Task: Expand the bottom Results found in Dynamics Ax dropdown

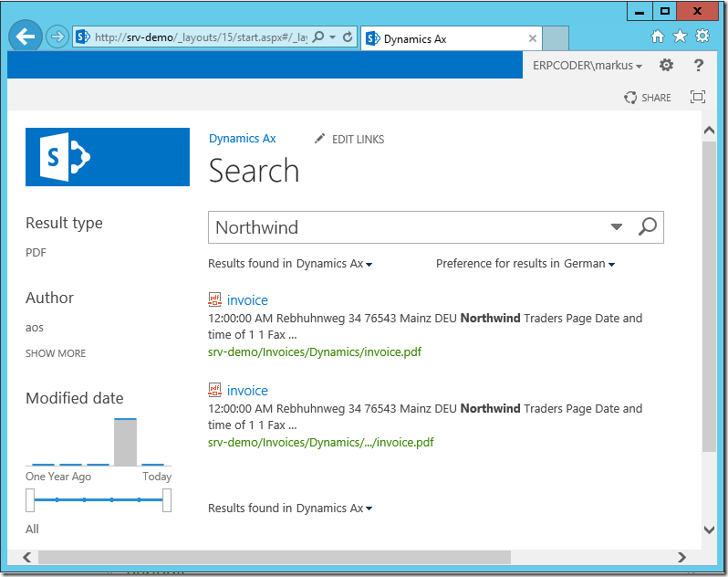Action: (x=290, y=509)
